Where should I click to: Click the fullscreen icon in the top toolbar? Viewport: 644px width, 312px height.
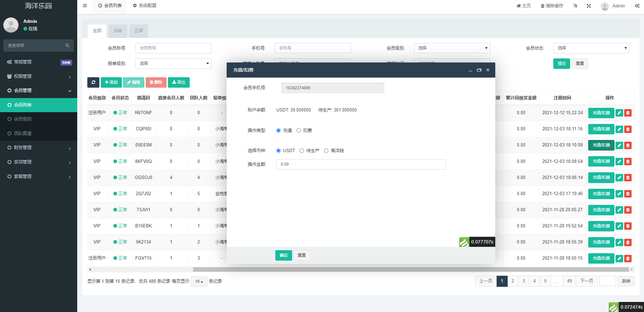click(x=589, y=6)
